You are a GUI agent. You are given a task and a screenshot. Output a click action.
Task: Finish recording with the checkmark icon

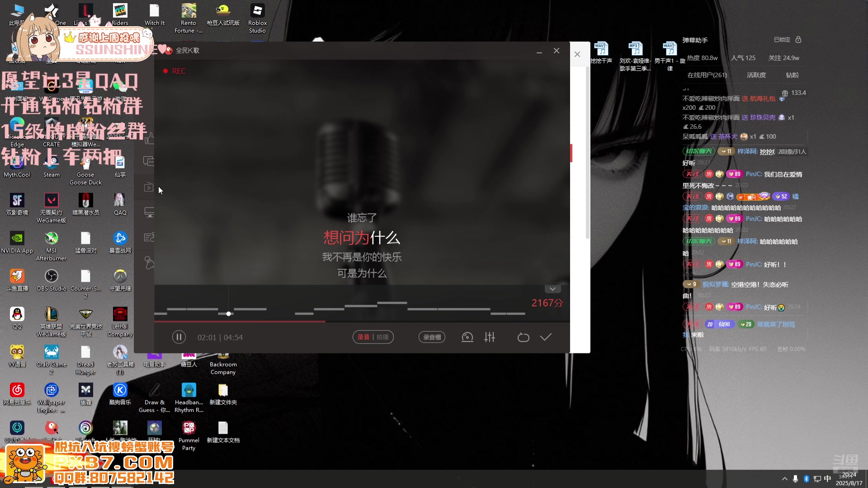coord(546,337)
